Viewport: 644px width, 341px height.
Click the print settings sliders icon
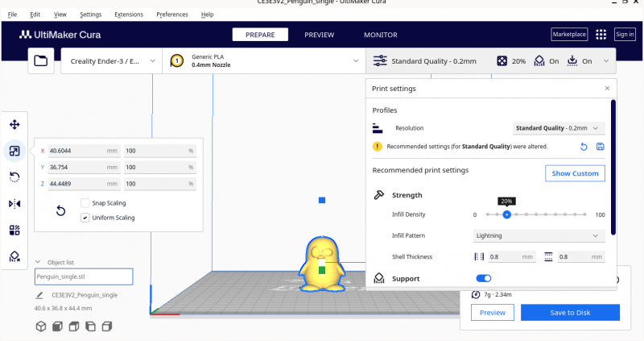point(380,61)
